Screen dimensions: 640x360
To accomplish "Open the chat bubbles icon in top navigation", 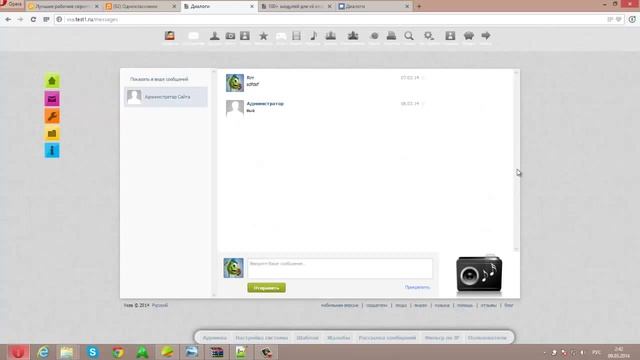I will tap(281, 36).
